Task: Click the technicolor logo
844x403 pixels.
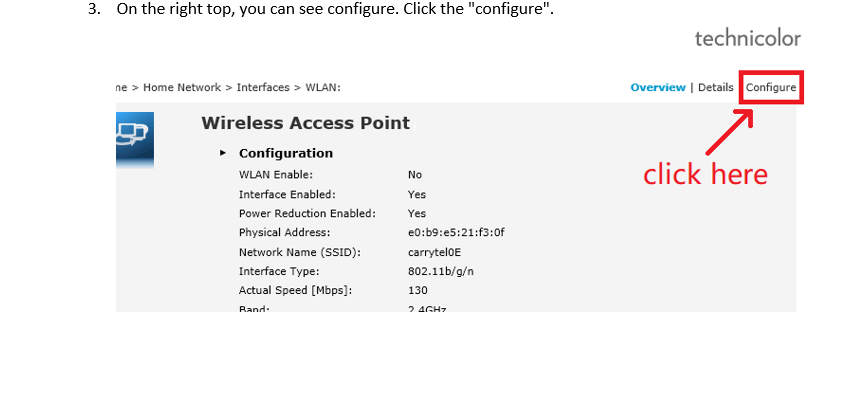Action: tap(748, 39)
